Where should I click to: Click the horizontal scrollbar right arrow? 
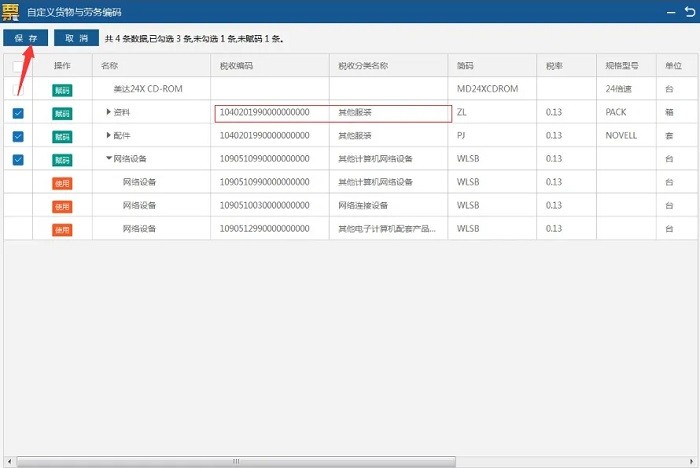click(693, 462)
